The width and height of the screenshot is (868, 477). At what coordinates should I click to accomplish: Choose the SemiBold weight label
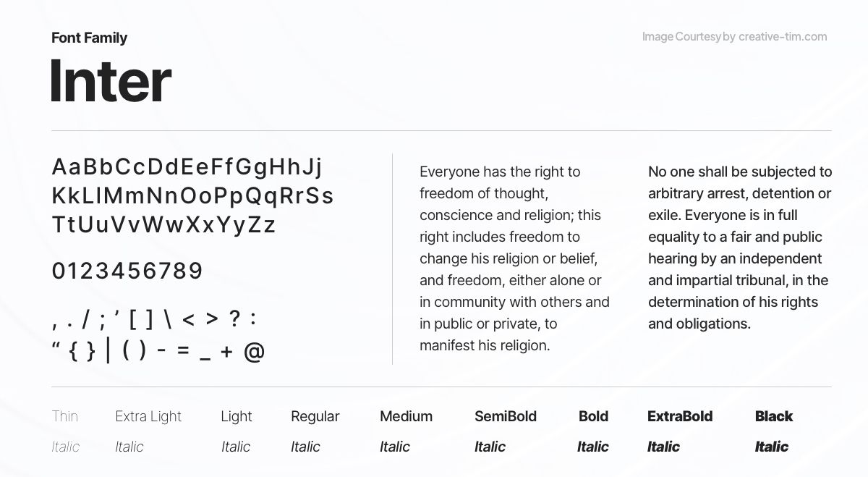pos(506,416)
